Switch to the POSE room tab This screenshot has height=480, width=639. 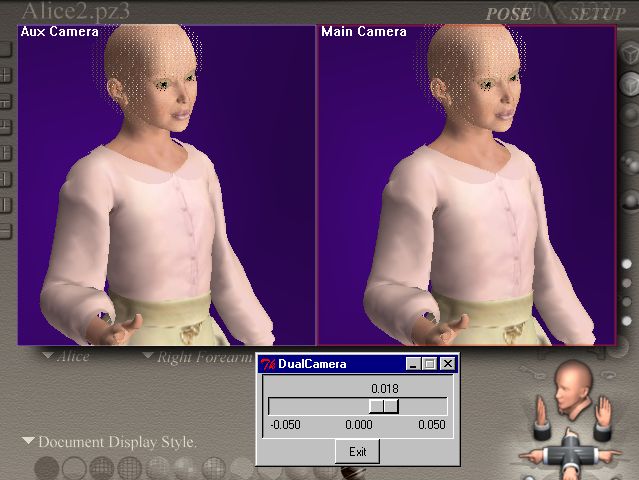coord(508,14)
